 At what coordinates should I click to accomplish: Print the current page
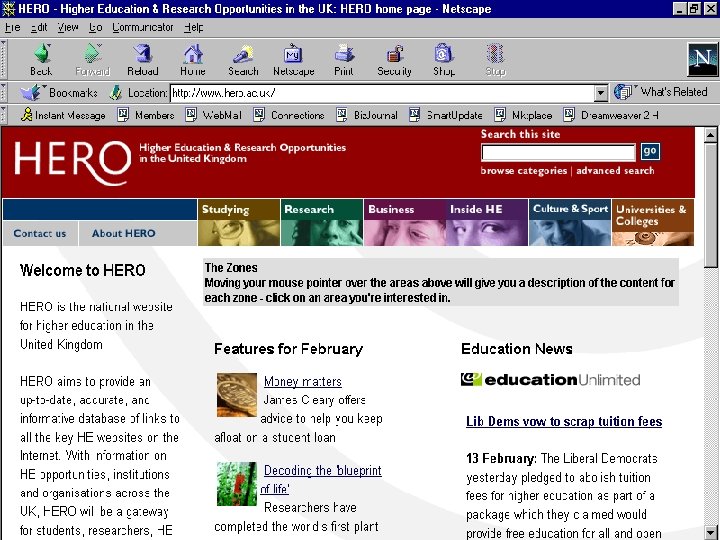344,59
